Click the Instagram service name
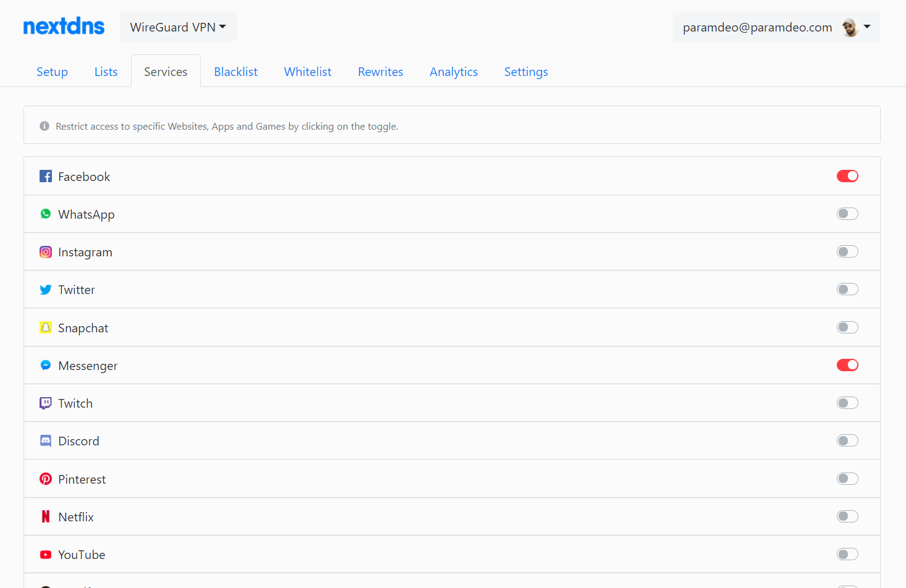 (85, 252)
